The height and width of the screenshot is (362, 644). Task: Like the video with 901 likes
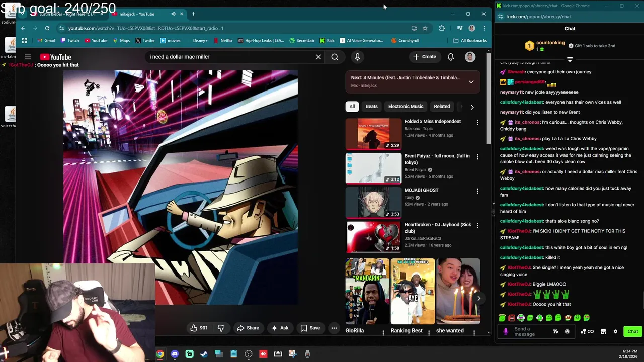pos(199,328)
